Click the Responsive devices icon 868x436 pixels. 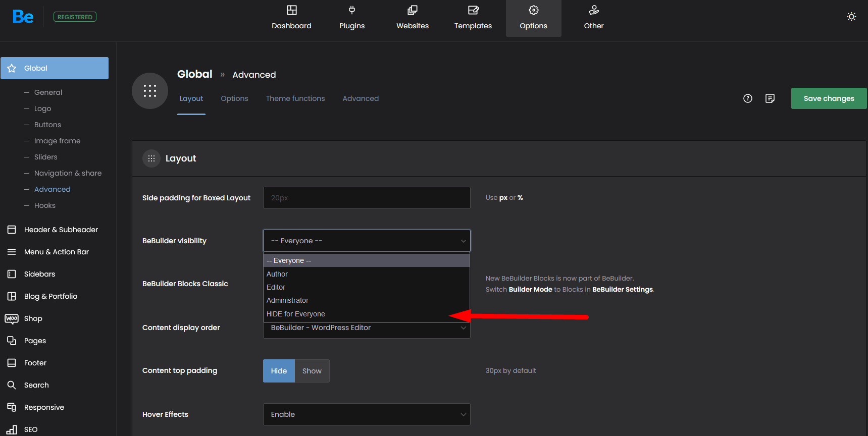pos(12,407)
